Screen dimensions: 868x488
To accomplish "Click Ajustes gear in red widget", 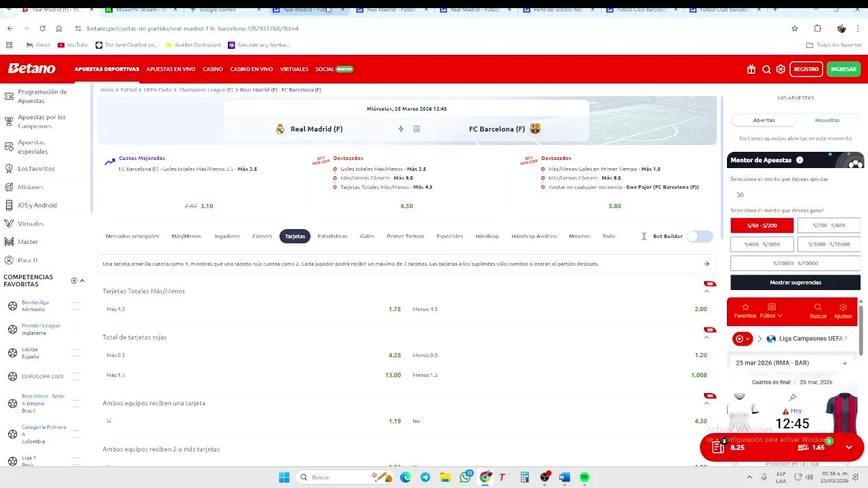I will [843, 311].
